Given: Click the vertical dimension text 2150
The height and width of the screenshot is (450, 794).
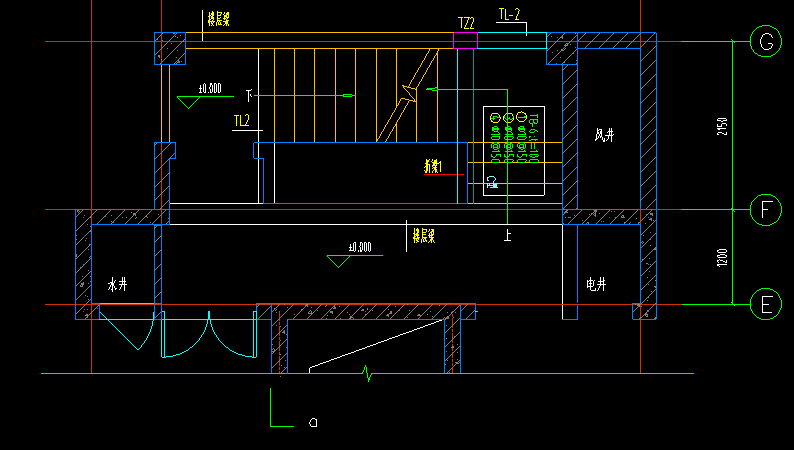Looking at the screenshot, I should (722, 127).
